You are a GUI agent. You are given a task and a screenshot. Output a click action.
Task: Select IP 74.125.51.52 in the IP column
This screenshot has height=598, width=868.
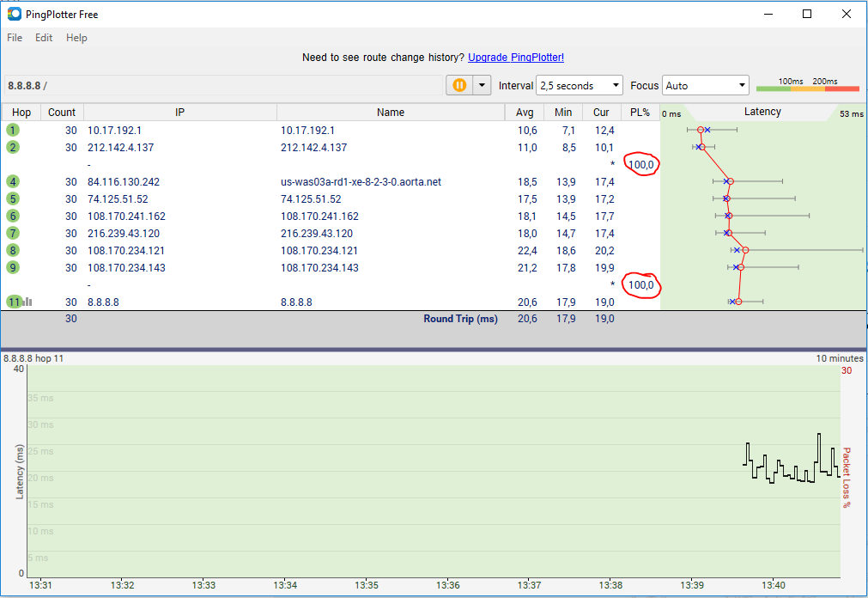(118, 199)
